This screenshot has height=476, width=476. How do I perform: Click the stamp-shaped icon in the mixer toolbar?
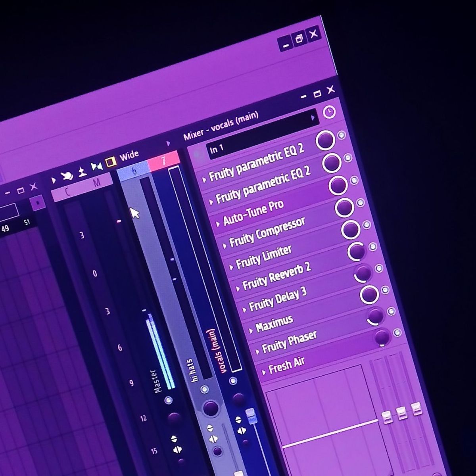click(82, 171)
